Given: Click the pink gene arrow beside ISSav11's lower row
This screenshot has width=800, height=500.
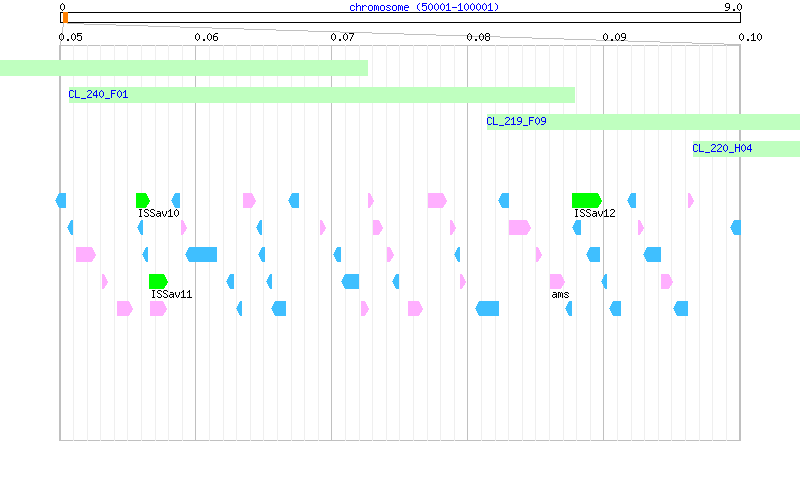Looking at the screenshot, I should 158,308.
